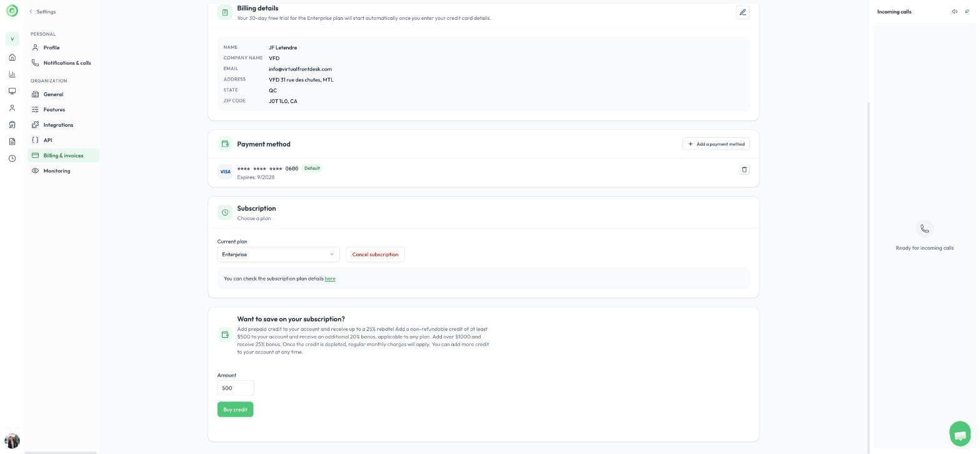The width and height of the screenshot is (980, 454).
Task: Toggle incoming calls sound icon
Action: click(954, 12)
